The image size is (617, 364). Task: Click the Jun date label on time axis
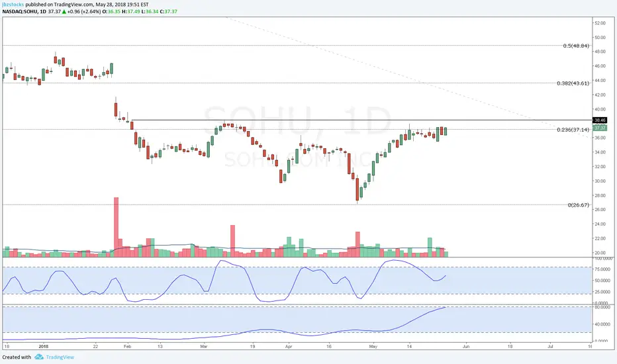pos(466,346)
